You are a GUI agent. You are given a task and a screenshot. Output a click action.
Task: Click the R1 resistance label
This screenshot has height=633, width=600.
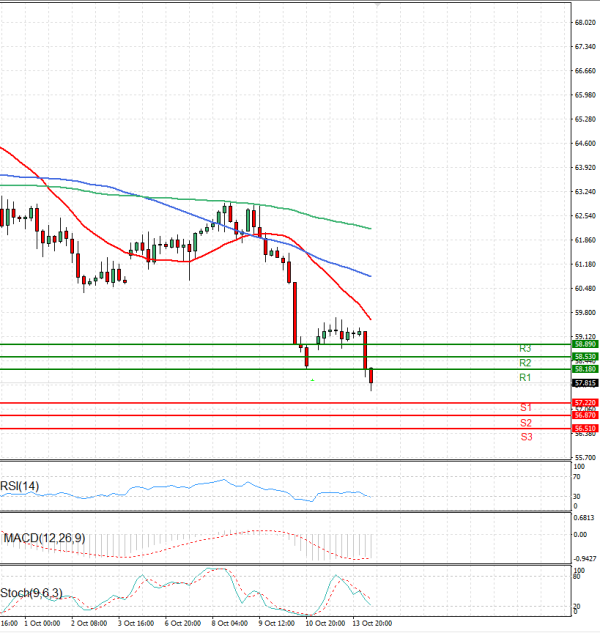(x=524, y=378)
